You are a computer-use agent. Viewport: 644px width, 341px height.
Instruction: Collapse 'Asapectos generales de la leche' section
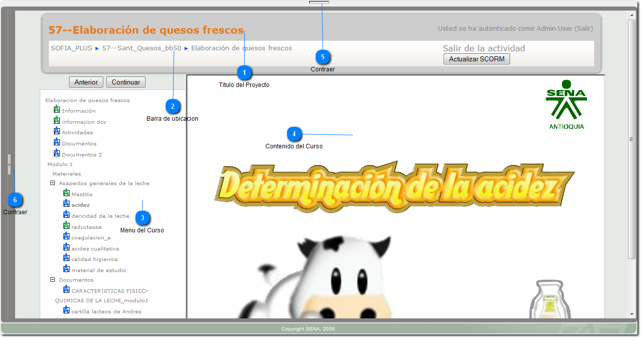(52, 183)
